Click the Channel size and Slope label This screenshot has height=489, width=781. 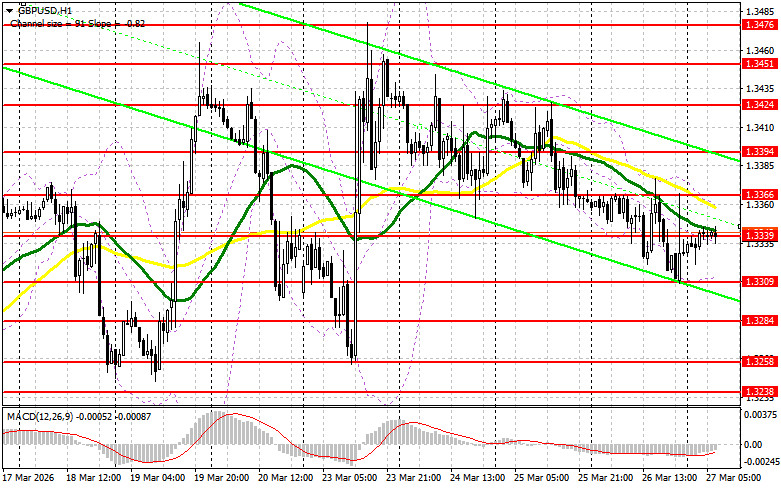tap(78, 23)
